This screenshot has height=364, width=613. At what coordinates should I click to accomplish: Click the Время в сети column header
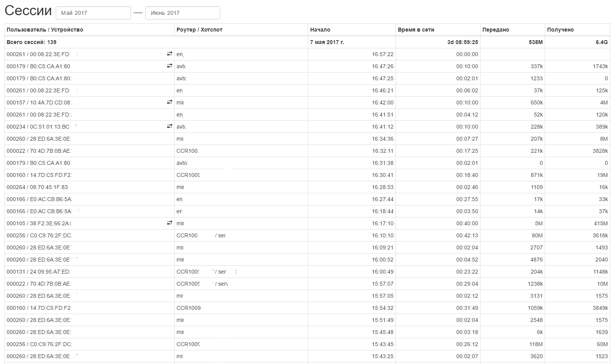(x=416, y=30)
